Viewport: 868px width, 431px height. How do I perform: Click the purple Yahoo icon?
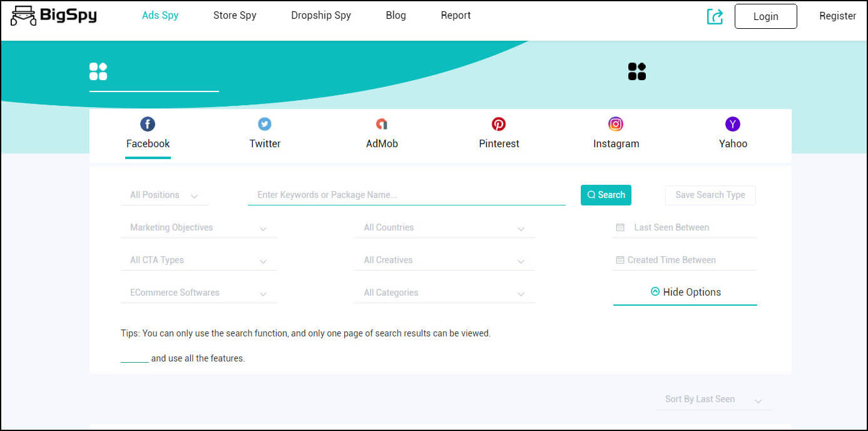coord(733,124)
